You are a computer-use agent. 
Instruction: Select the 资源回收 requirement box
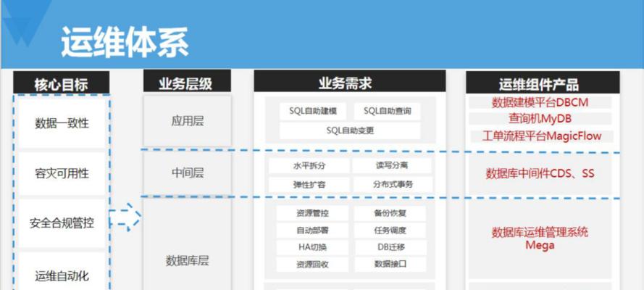pyautogui.click(x=312, y=264)
